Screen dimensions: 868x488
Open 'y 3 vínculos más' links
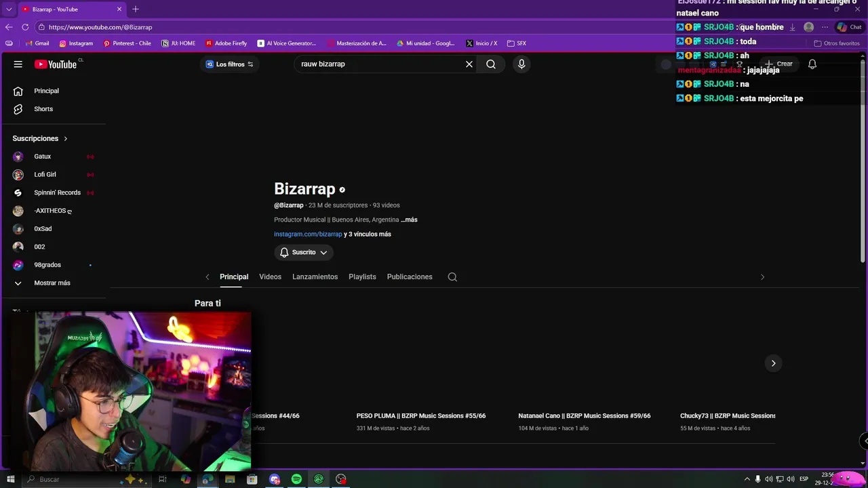368,235
